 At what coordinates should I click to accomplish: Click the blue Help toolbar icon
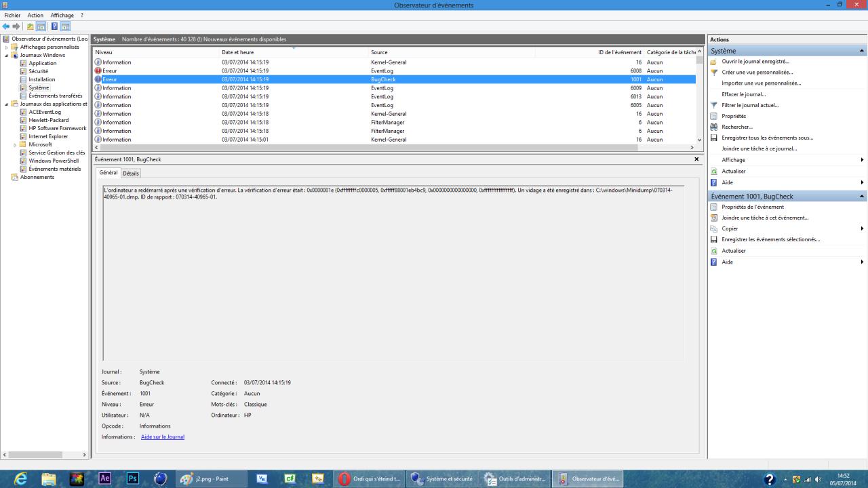pos(54,26)
